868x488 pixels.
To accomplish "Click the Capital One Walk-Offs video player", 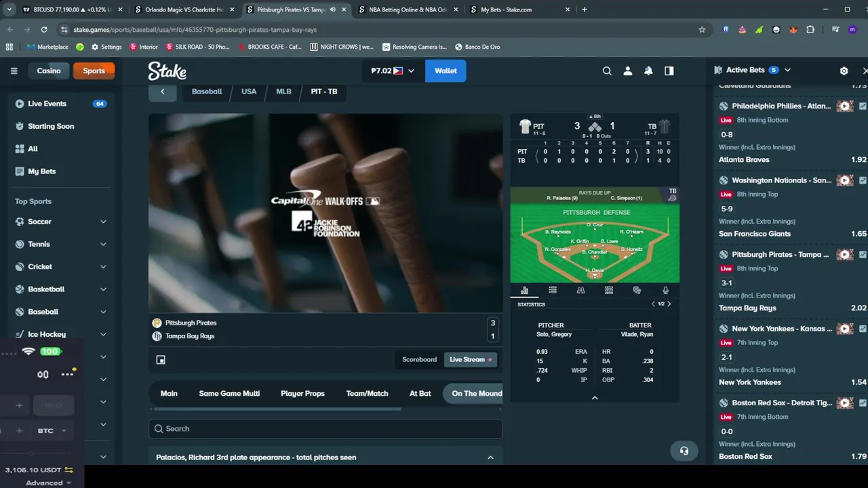I will pos(325,213).
